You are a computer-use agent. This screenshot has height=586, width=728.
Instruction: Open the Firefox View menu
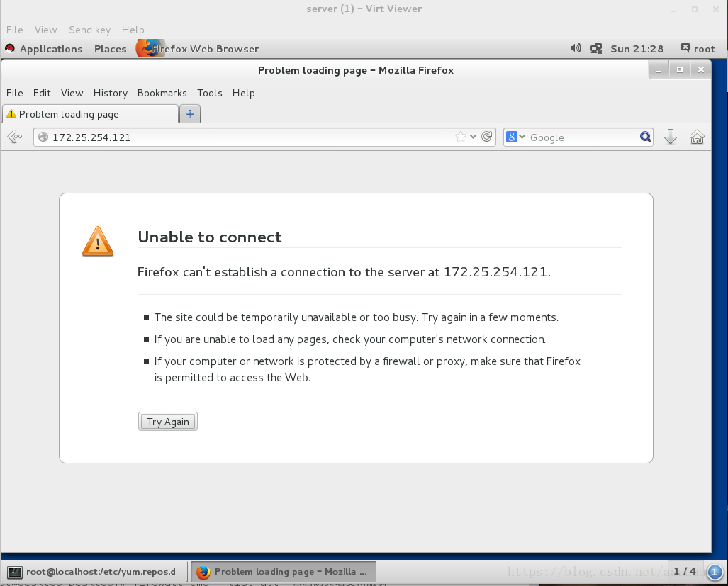(x=72, y=93)
